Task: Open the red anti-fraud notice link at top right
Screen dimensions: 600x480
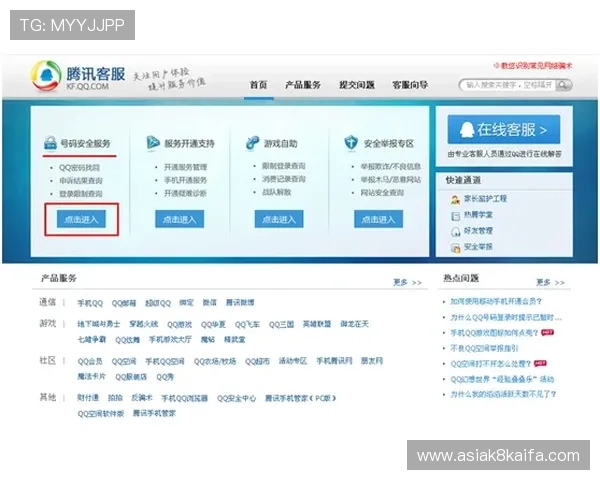Action: pos(533,66)
